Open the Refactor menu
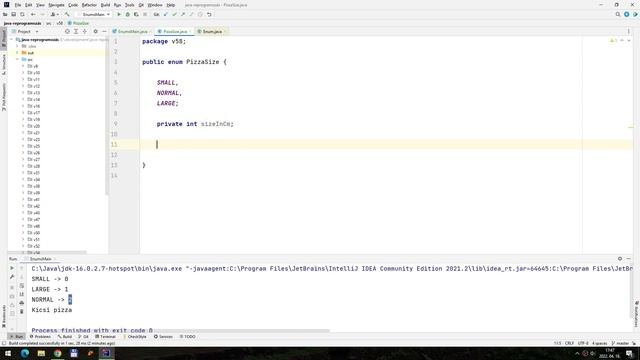The height and width of the screenshot is (360, 640). tap(89, 5)
